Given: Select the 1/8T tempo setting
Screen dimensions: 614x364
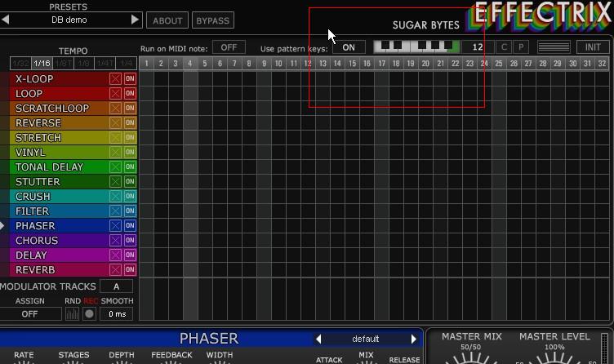Looking at the screenshot, I should 63,63.
